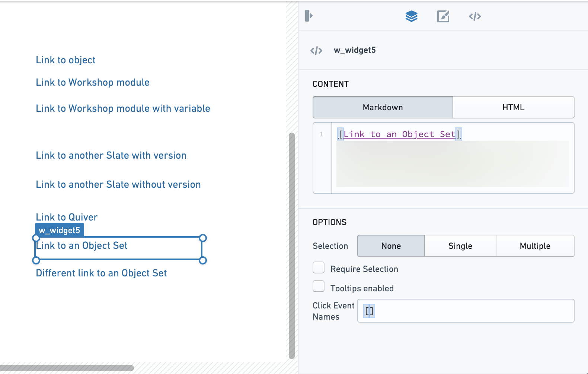Click into the Markdown content editor
This screenshot has height=374, width=588.
(453, 158)
